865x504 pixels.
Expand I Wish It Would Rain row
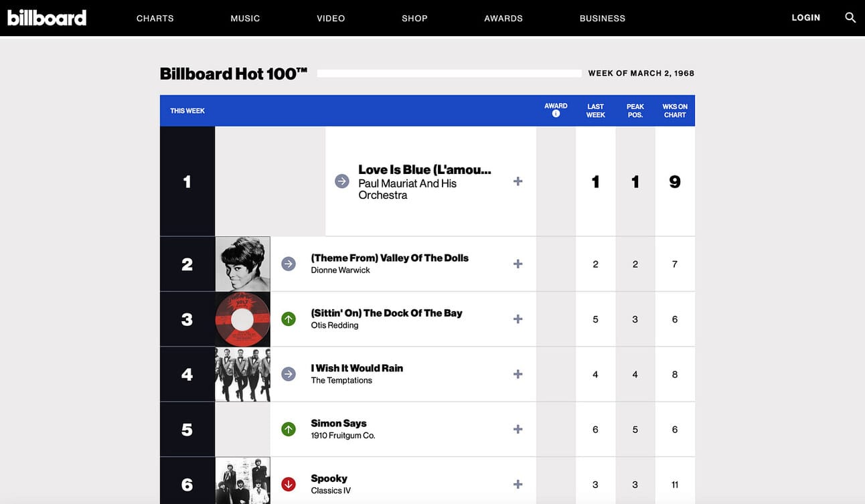coord(518,374)
